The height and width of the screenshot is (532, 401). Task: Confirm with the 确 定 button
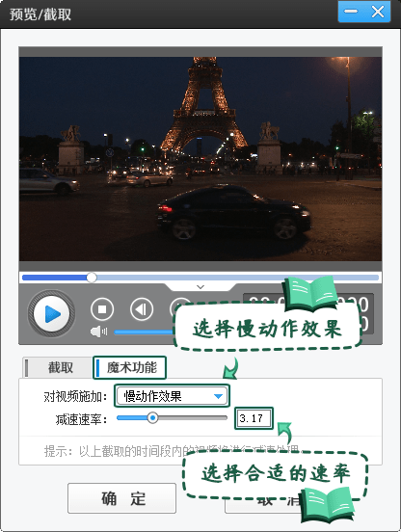121,498
